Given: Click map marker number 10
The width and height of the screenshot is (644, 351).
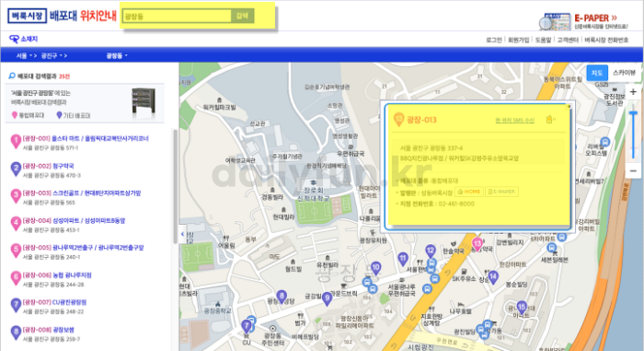Looking at the screenshot, I should (x=375, y=268).
